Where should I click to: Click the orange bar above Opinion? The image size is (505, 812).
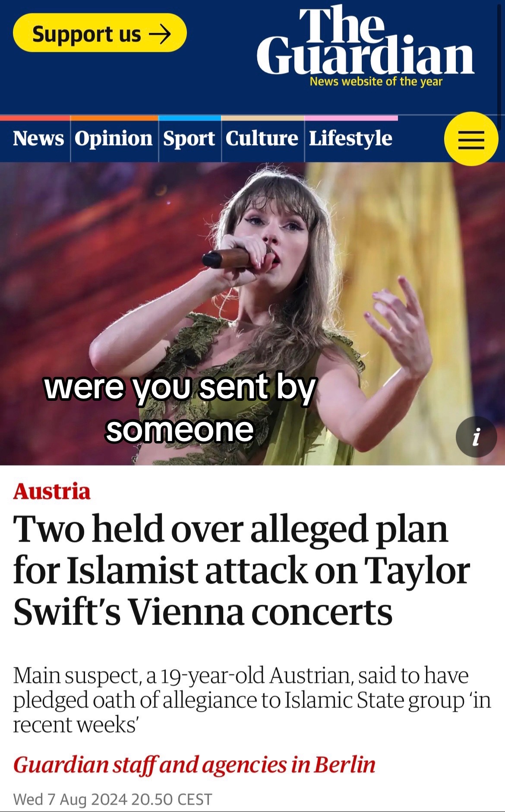coord(114,118)
